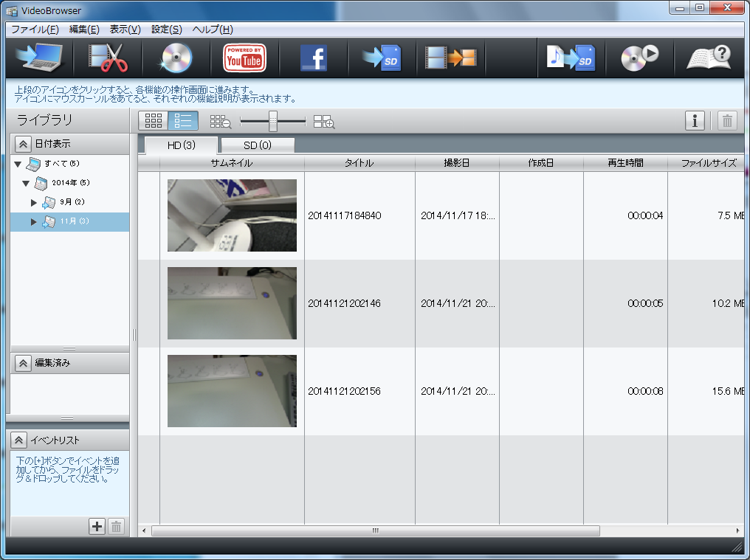Open the 編集(E) menu
Viewport: 750px width, 560px height.
(x=84, y=30)
